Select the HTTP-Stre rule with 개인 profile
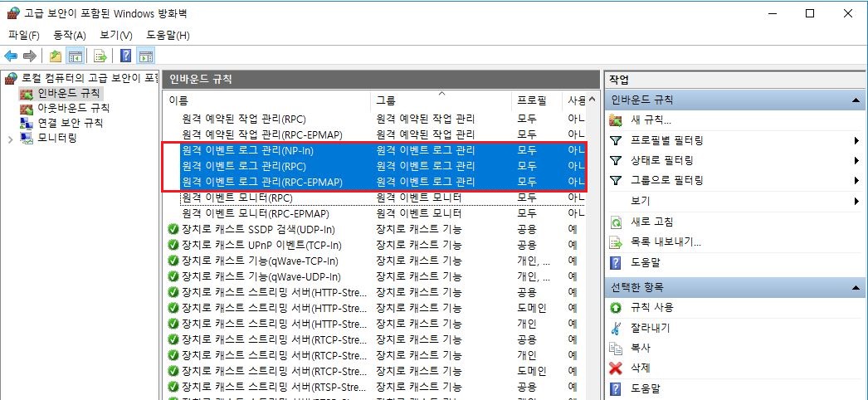The image size is (868, 400). (274, 324)
